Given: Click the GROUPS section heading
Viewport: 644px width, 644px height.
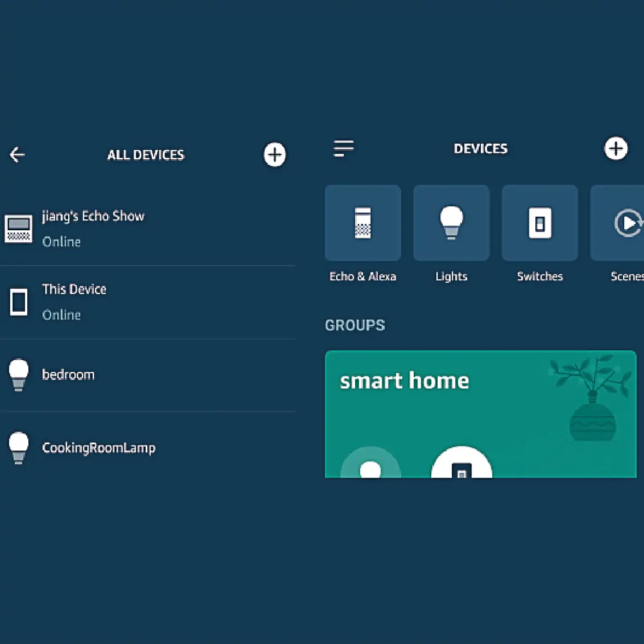Looking at the screenshot, I should (x=355, y=325).
